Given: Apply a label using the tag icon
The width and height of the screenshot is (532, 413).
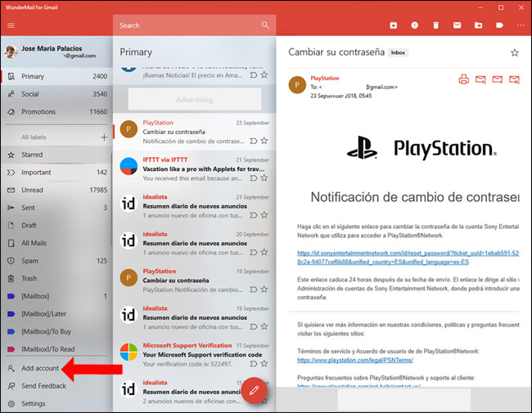Looking at the screenshot, I should (499, 25).
